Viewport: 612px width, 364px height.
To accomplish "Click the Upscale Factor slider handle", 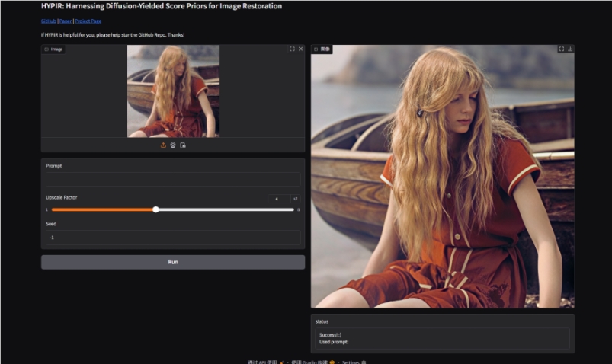I will (x=155, y=209).
